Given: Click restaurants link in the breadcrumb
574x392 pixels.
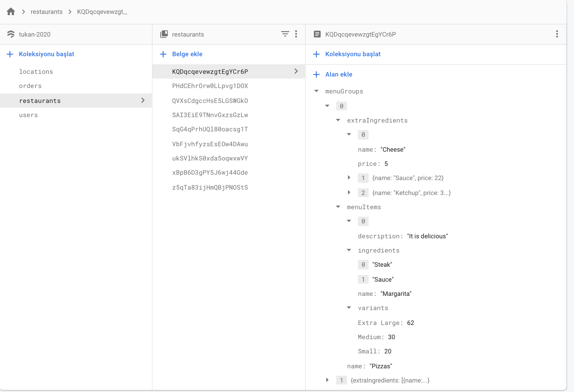Looking at the screenshot, I should (47, 12).
